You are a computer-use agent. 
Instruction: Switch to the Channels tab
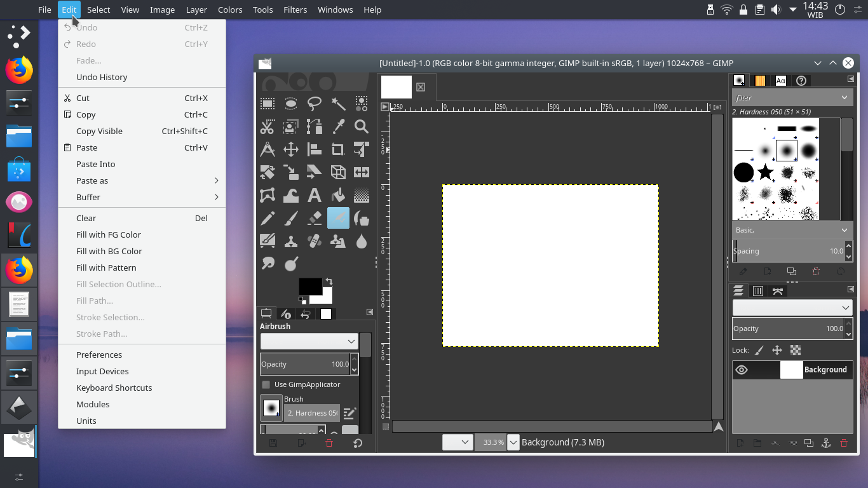click(x=758, y=290)
